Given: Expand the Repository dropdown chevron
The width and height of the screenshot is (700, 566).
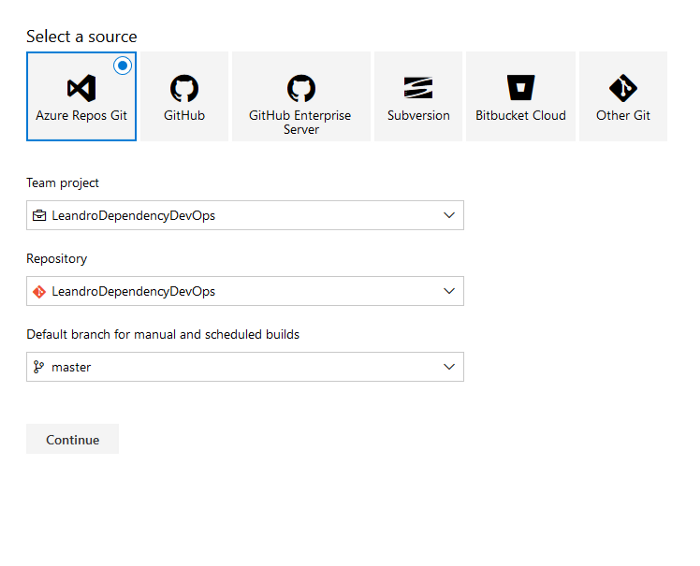Looking at the screenshot, I should [x=449, y=291].
